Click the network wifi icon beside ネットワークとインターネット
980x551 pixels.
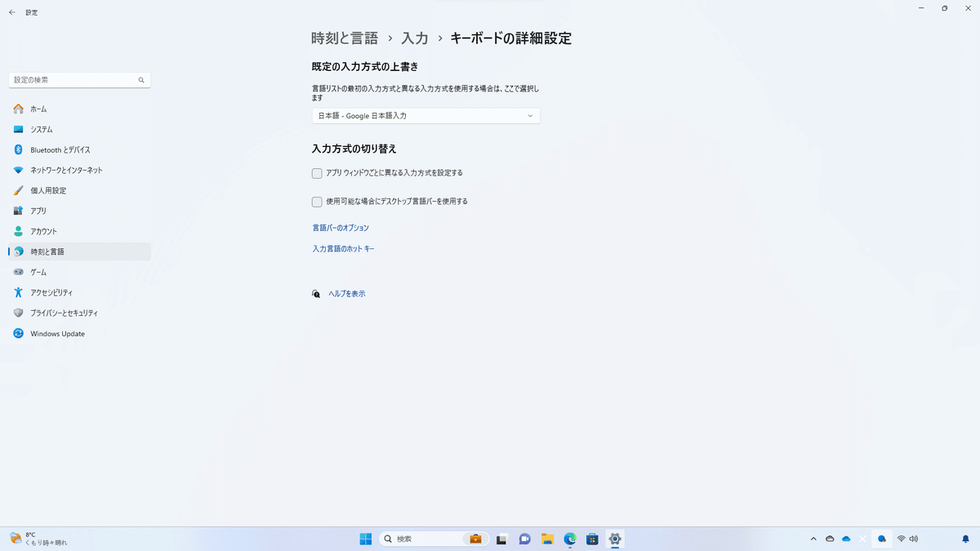pos(18,170)
